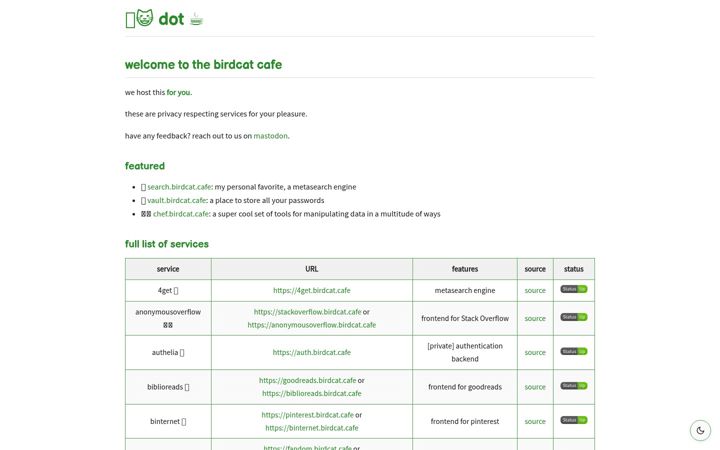The height and width of the screenshot is (450, 720).
Task: Open source link for biblioreads row
Action: 535,387
